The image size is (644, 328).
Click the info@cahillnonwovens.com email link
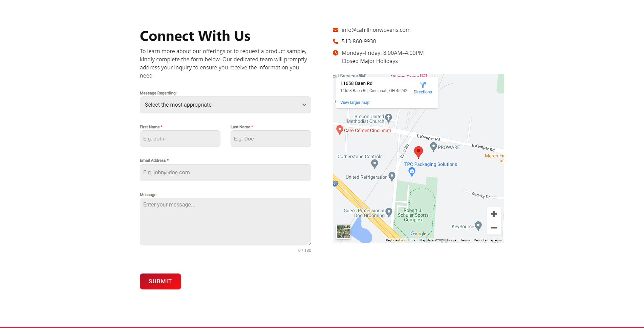click(376, 30)
